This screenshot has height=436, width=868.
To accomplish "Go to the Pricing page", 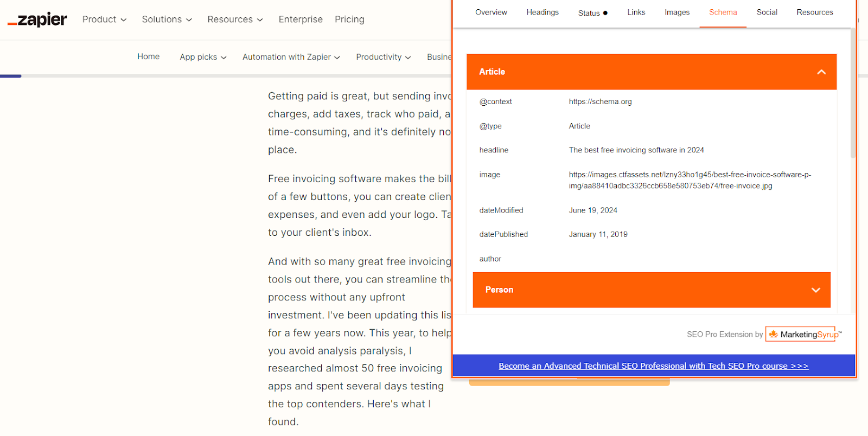I will [349, 20].
